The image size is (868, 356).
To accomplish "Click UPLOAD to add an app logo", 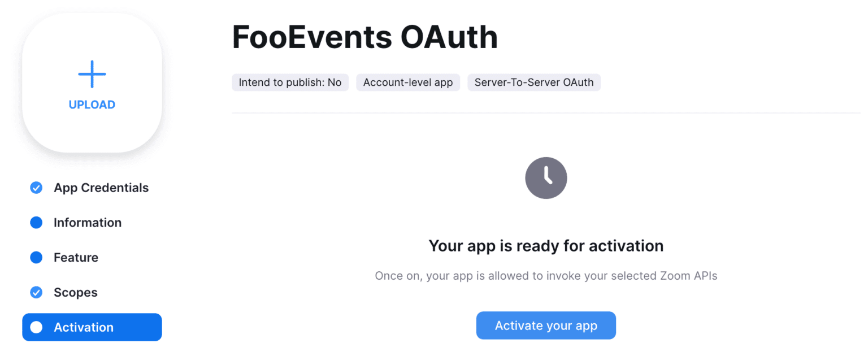I will 92,104.
